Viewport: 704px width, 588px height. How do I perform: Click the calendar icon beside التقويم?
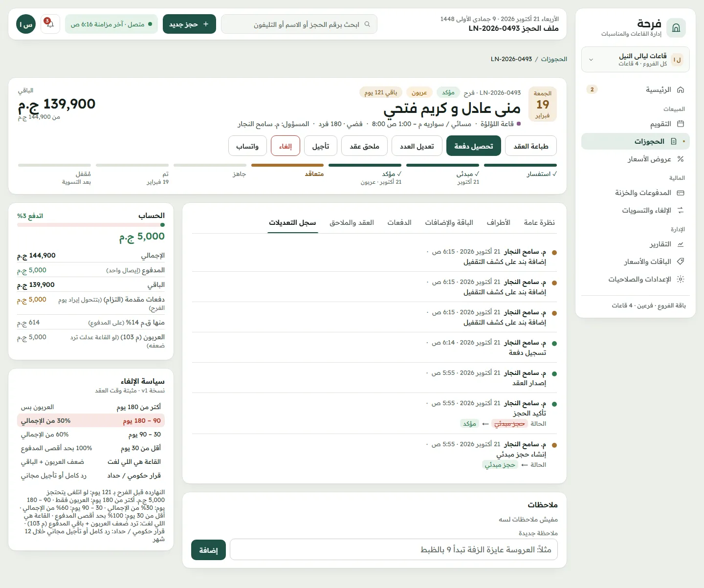[681, 124]
